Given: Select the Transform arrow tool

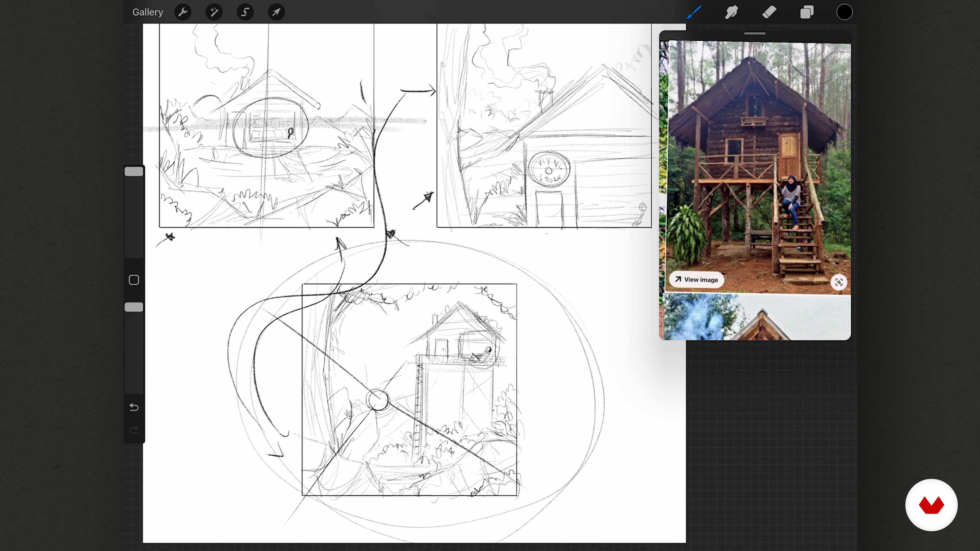Looking at the screenshot, I should click(277, 12).
